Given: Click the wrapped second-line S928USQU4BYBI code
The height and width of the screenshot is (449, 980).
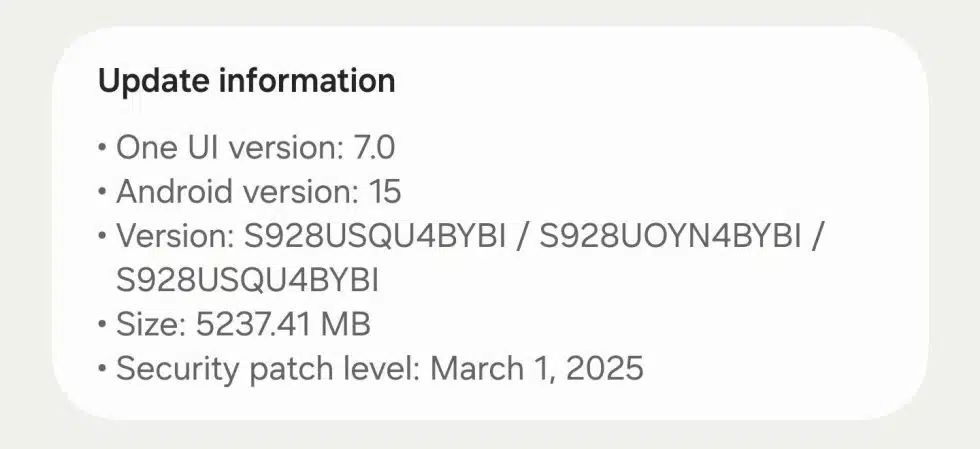Looking at the screenshot, I should coord(248,281).
